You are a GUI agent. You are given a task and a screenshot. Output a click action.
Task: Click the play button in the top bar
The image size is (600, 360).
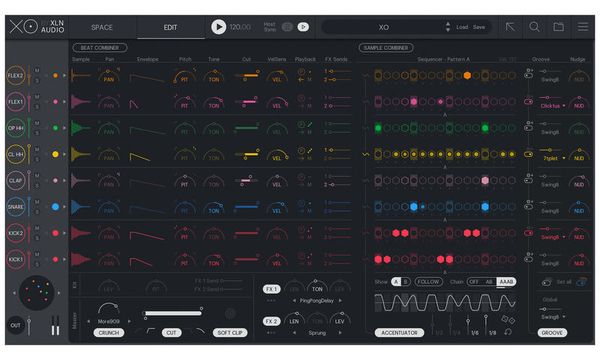(218, 27)
